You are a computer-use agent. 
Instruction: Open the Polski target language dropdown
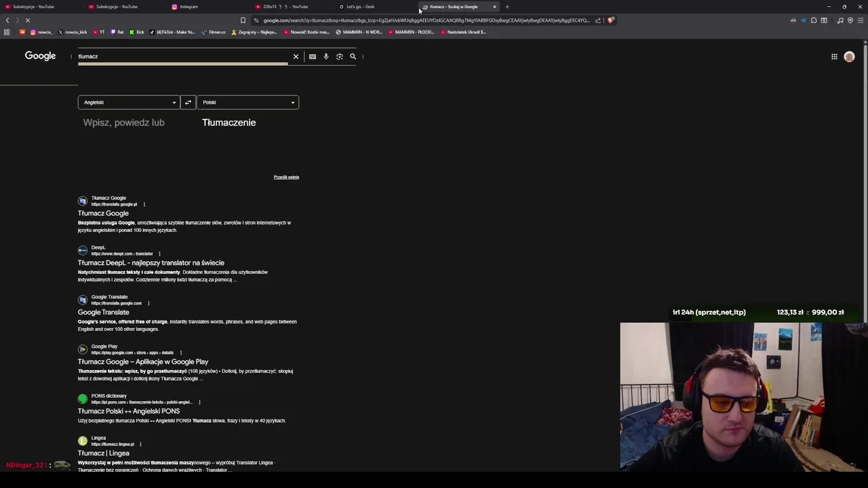click(248, 102)
